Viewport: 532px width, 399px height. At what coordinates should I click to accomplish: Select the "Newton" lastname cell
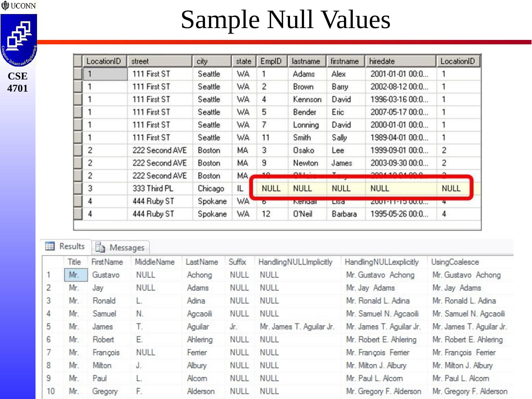tap(307, 163)
